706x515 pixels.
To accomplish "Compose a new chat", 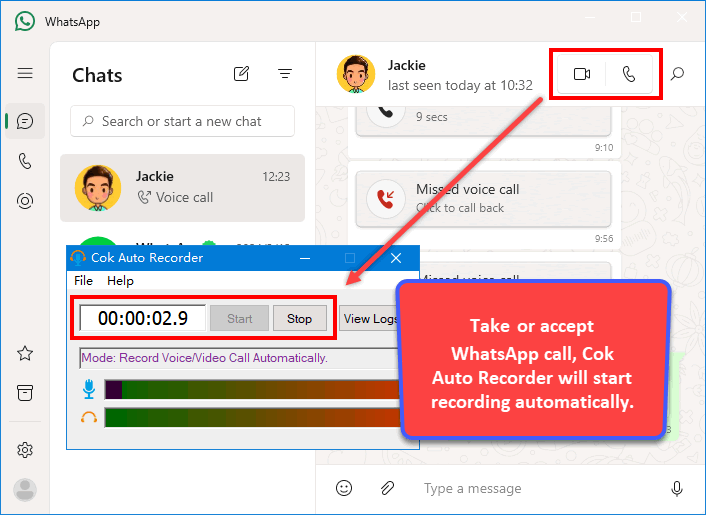I will pyautogui.click(x=241, y=74).
